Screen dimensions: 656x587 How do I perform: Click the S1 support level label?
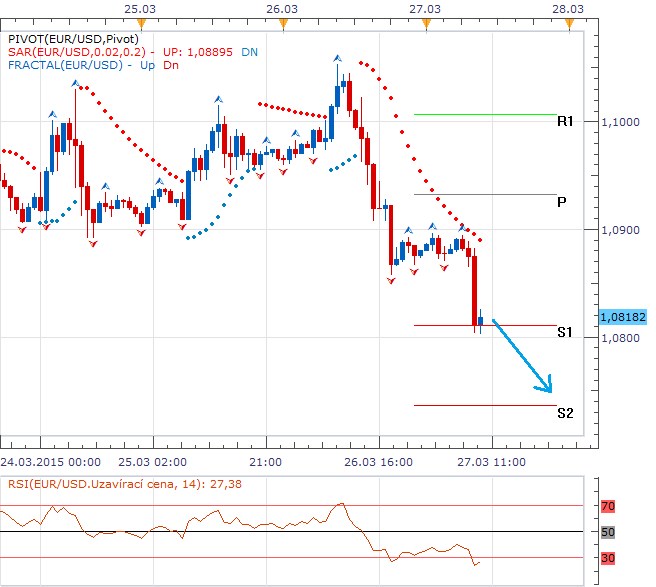pos(565,333)
